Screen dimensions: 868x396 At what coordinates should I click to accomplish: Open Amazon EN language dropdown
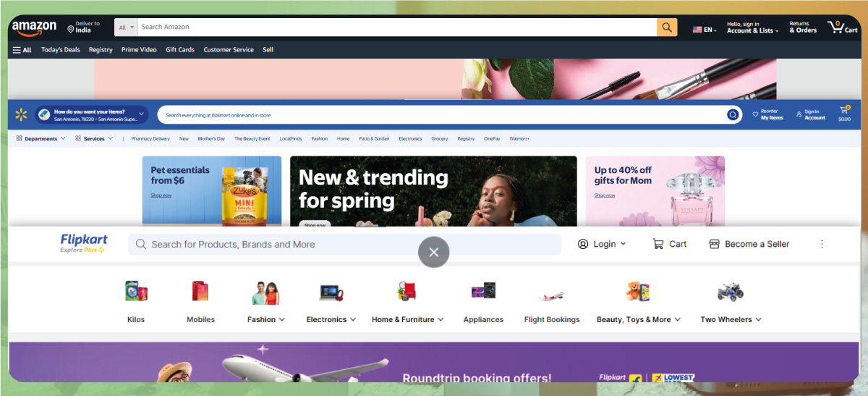(x=705, y=30)
